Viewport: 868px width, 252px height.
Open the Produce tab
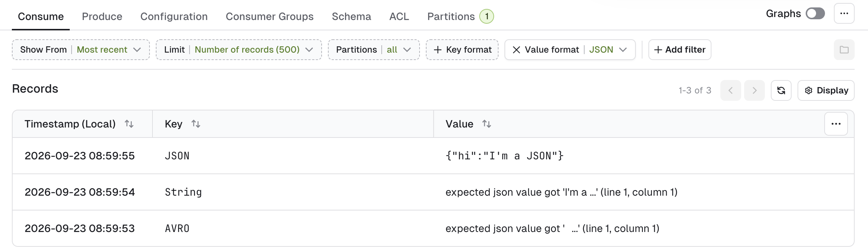point(102,17)
